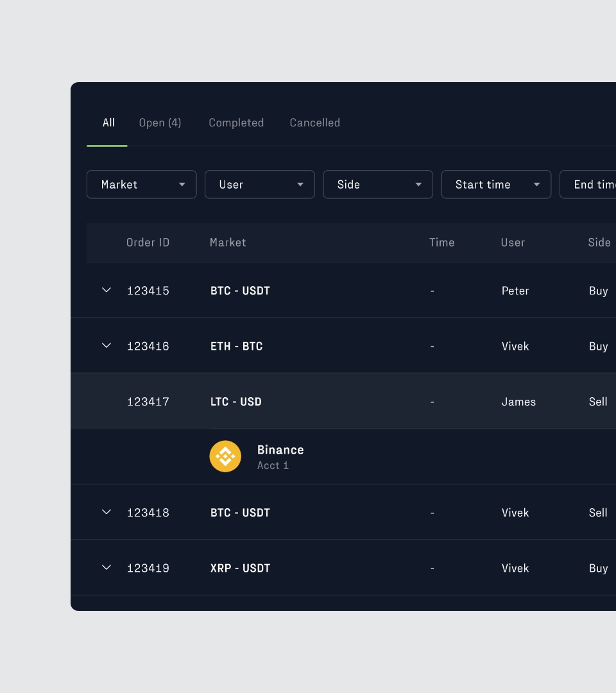Expand order 123415 row chevron
The width and height of the screenshot is (616, 693).
(107, 291)
